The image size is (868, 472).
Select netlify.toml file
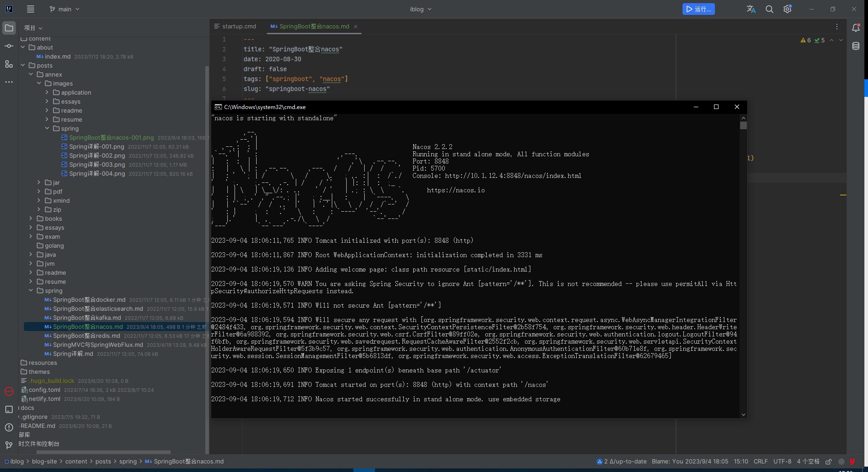(x=44, y=399)
